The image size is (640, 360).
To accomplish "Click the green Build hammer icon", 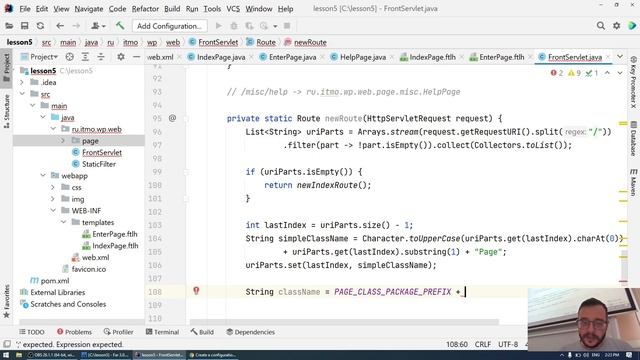I will point(120,26).
